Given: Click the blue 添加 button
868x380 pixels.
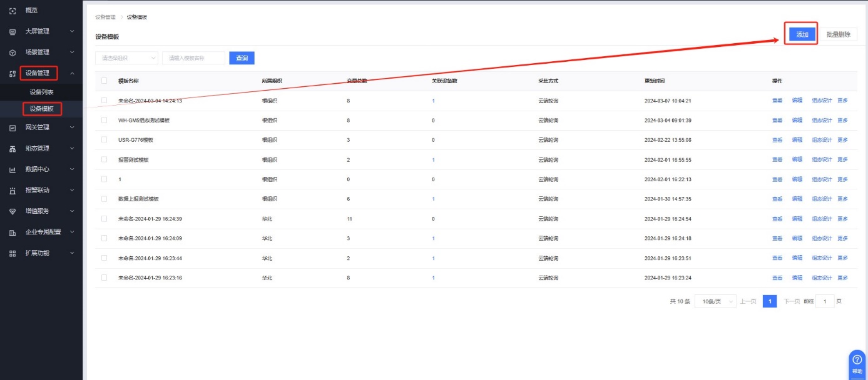Looking at the screenshot, I should coord(802,35).
